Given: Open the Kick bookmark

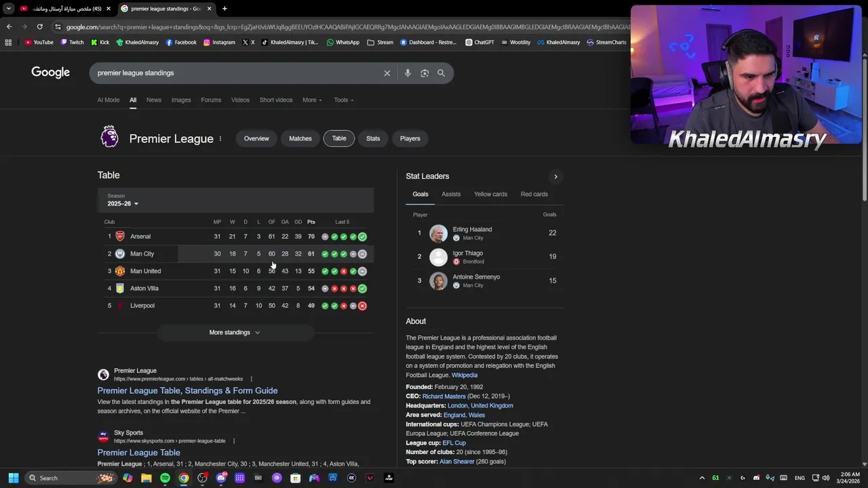Looking at the screenshot, I should (x=100, y=42).
